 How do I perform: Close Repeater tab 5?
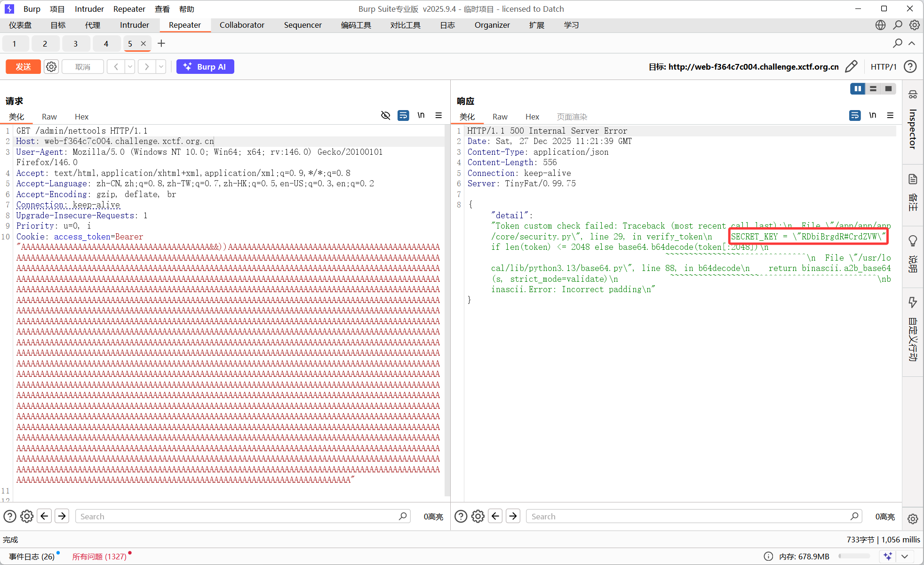pyautogui.click(x=143, y=44)
